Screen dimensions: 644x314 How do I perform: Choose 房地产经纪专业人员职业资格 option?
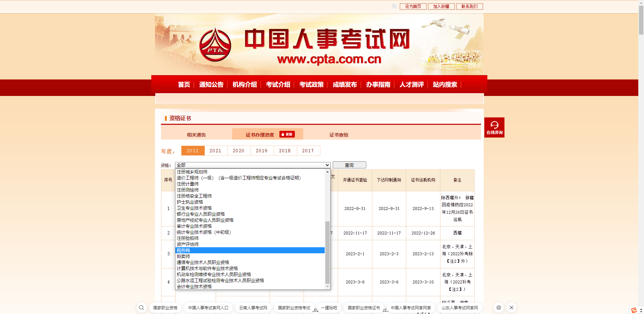pos(250,220)
